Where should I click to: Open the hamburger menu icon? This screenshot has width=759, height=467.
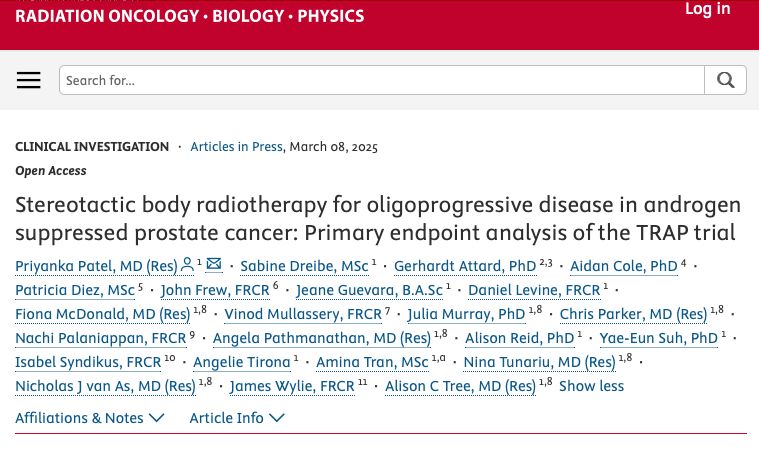pos(29,80)
